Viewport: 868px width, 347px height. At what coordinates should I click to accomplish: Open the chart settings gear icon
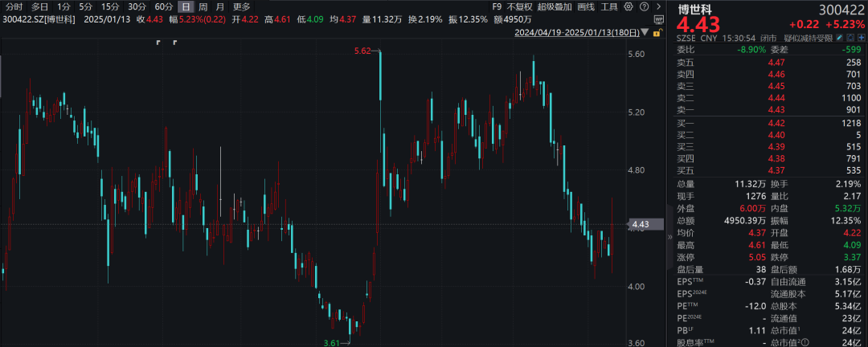point(628,6)
